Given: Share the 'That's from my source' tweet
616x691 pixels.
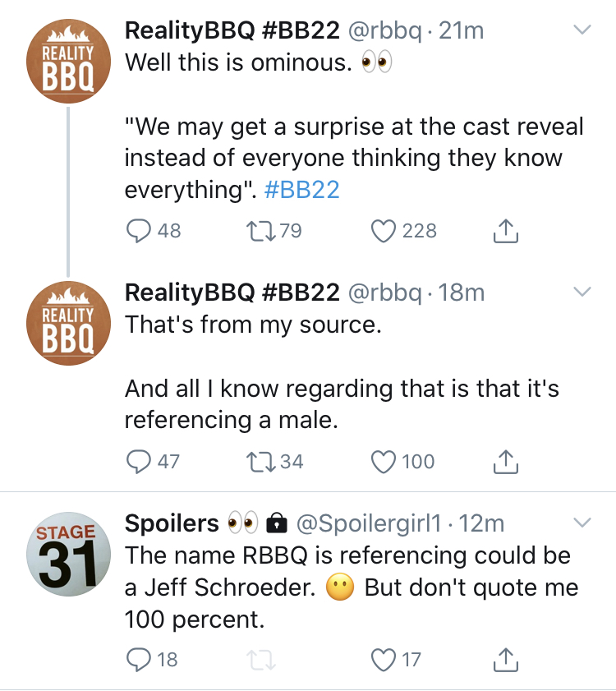Looking at the screenshot, I should [x=505, y=462].
